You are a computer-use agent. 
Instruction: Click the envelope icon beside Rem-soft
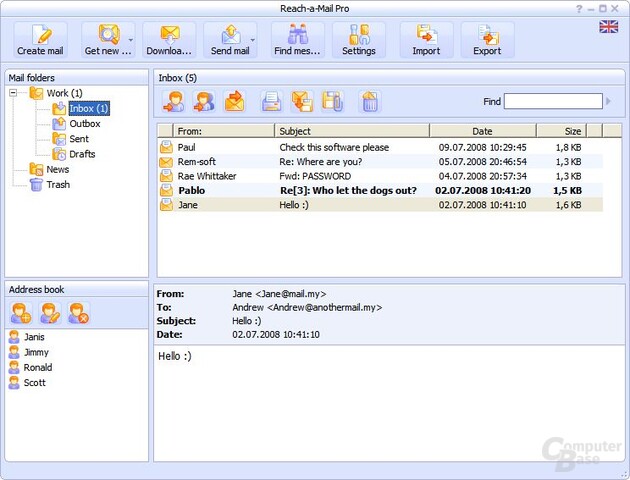pyautogui.click(x=166, y=162)
